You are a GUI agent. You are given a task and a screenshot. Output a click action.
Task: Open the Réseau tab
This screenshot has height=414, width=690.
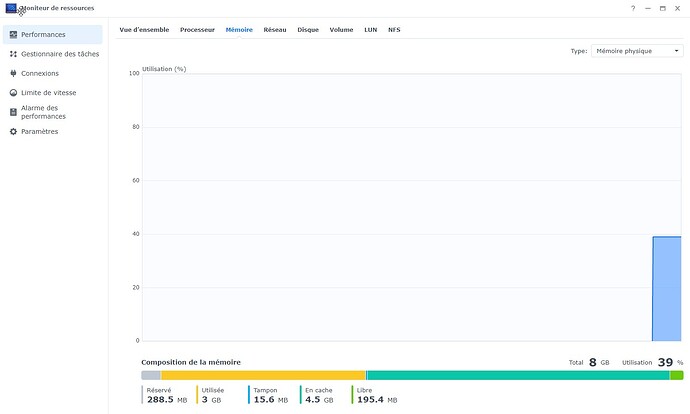[274, 30]
